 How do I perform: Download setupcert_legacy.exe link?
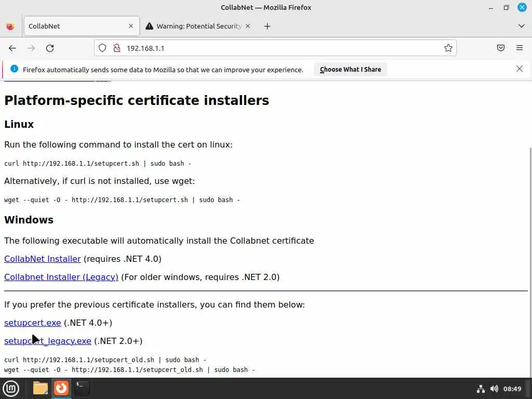coord(47,341)
